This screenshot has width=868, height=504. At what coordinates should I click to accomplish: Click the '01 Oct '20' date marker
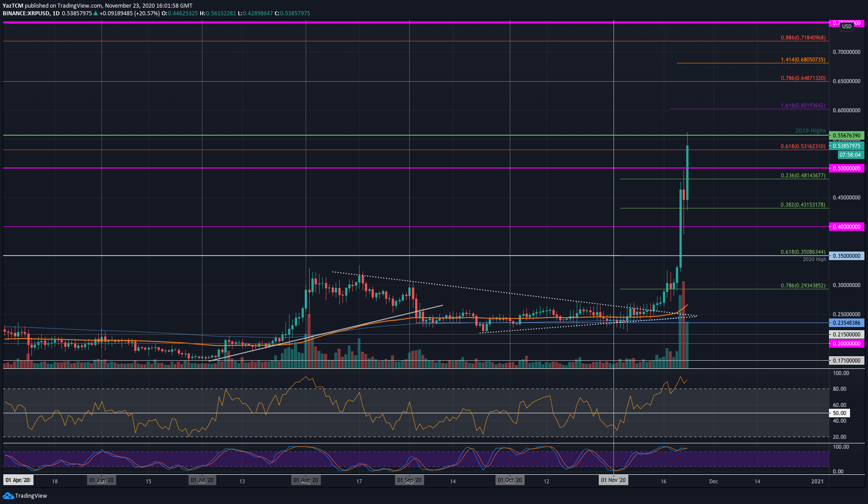(x=510, y=480)
